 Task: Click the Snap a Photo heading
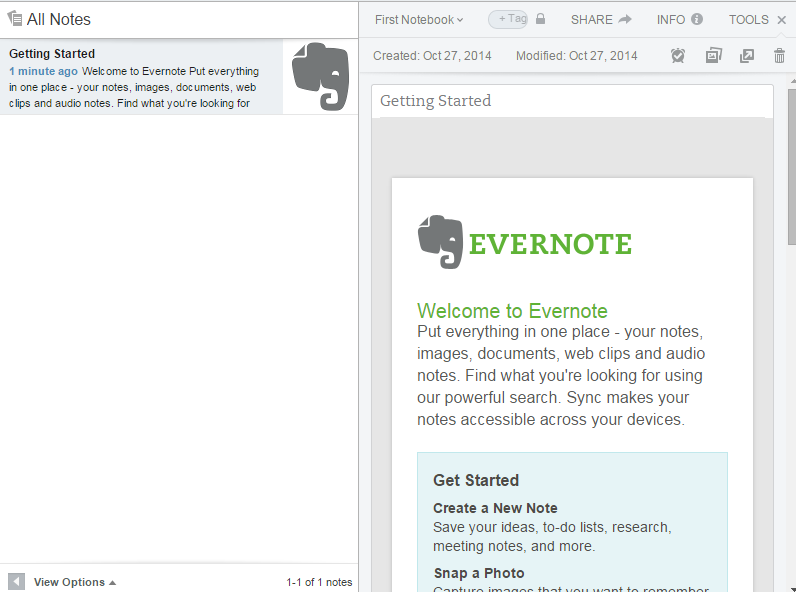tap(479, 573)
